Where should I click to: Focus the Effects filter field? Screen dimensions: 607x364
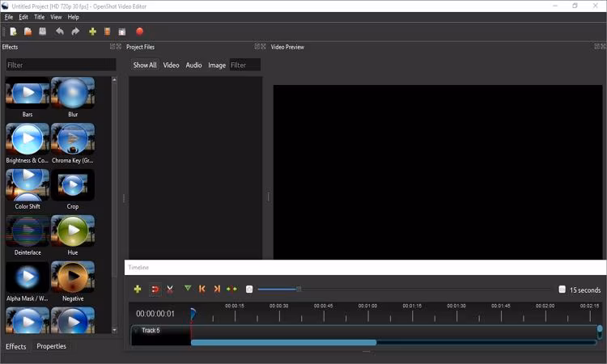point(61,65)
